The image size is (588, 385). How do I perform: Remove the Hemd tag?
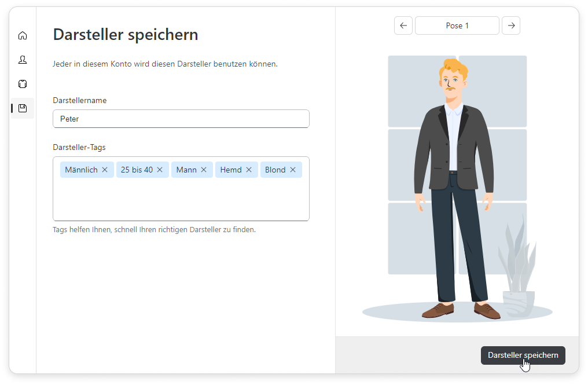click(249, 170)
